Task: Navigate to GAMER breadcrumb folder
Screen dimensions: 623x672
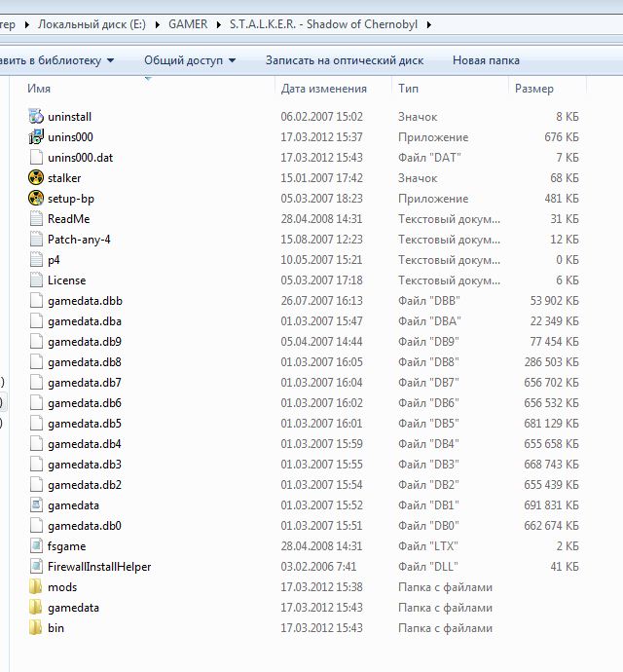Action: [x=188, y=24]
